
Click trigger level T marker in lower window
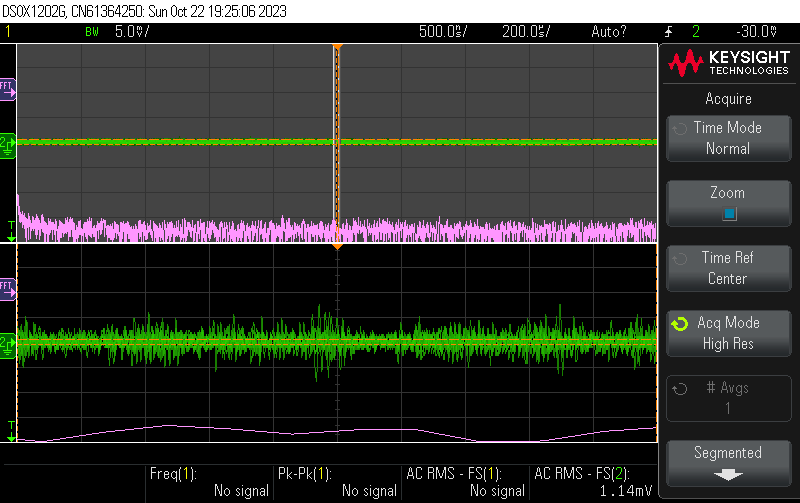11,431
